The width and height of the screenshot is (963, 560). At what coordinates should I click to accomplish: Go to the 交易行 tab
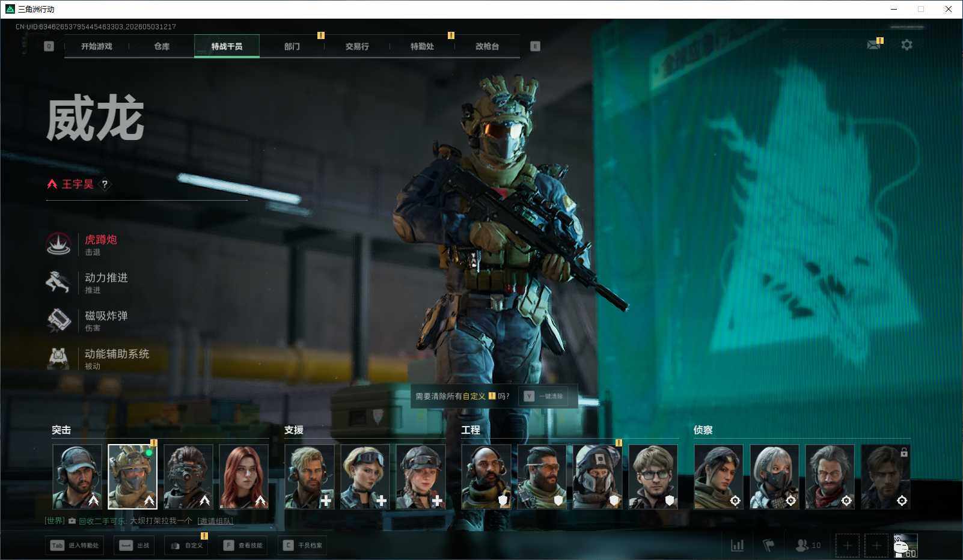(x=357, y=46)
